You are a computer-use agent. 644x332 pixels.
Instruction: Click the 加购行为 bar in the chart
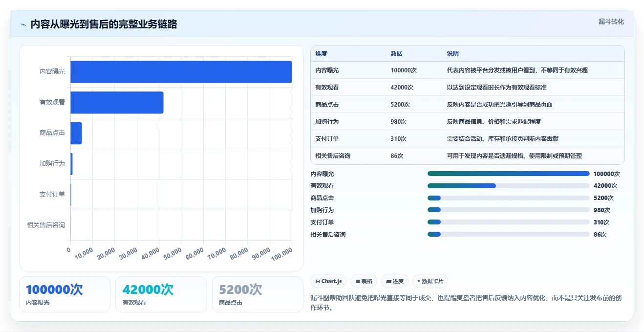[72, 164]
